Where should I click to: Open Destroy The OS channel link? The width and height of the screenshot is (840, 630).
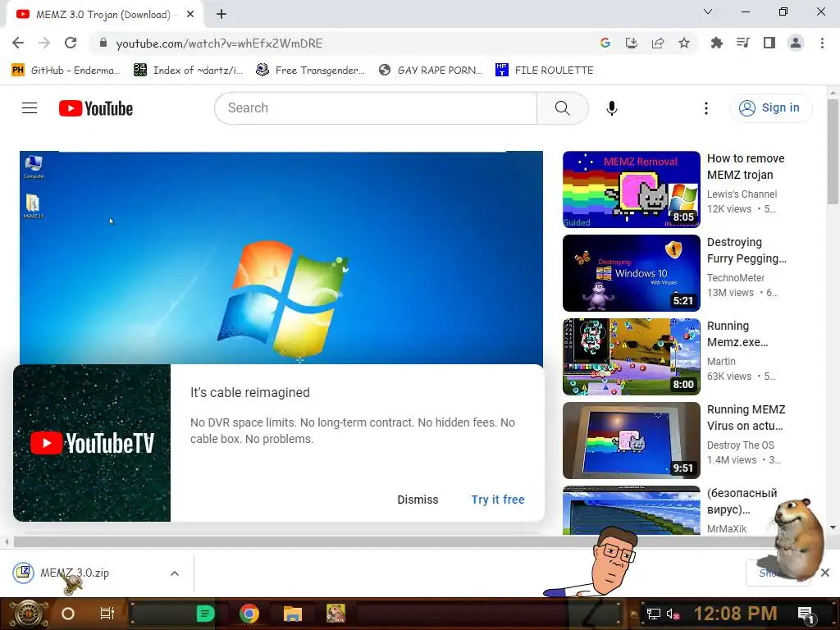pos(741,445)
